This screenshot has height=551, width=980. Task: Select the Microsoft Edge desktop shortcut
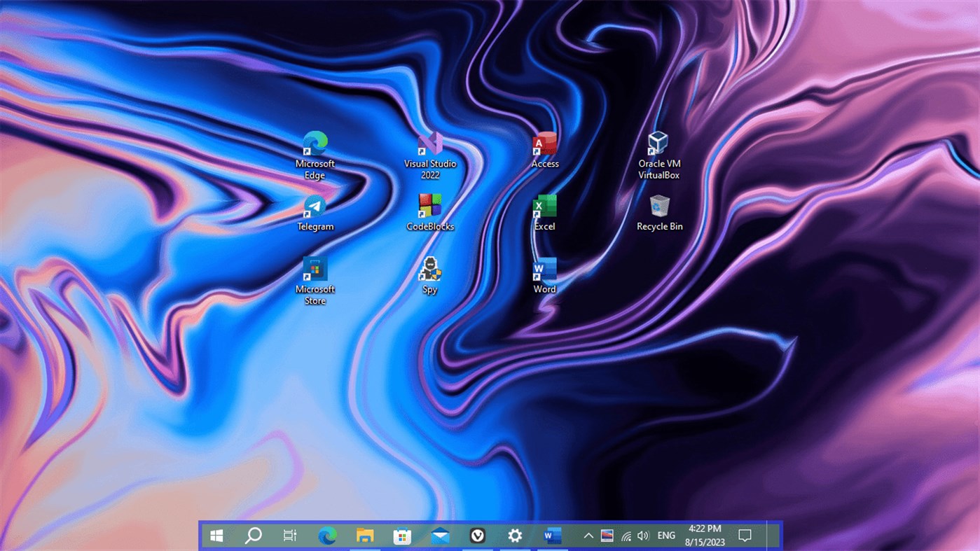coord(315,145)
